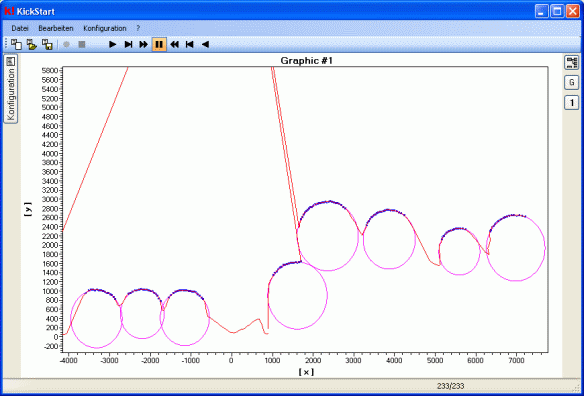The image size is (584, 396).
Task: Click the G button on right sidebar
Action: point(571,82)
